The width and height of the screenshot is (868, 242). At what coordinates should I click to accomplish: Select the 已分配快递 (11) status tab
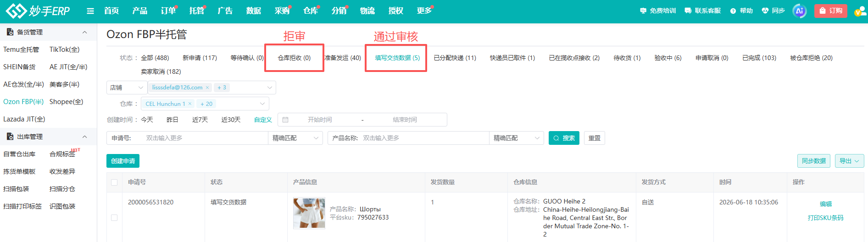(455, 58)
